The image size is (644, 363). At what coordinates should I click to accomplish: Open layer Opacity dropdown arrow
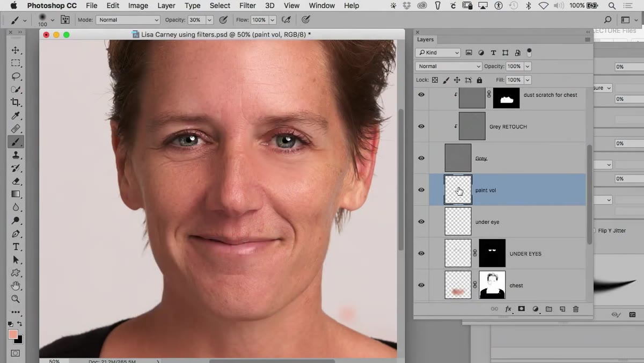tap(528, 66)
